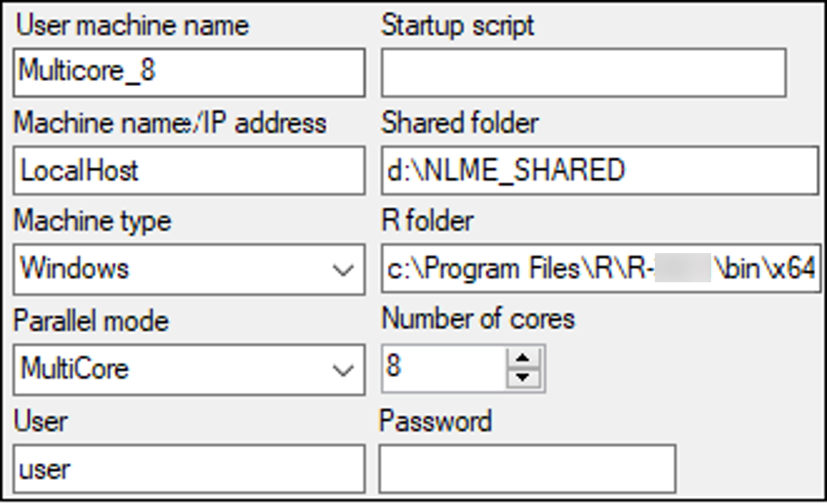Select the User name field
Screen dimensions: 827x504
pos(190,469)
